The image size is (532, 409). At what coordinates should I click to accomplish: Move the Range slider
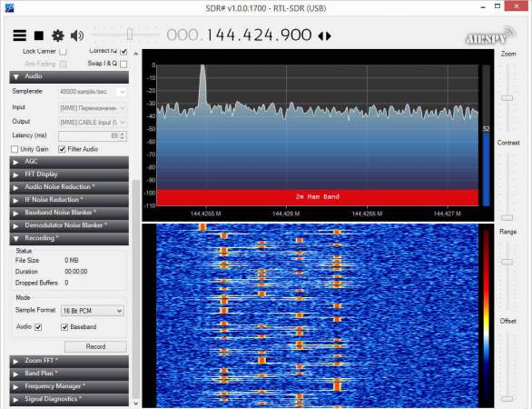[x=507, y=262]
